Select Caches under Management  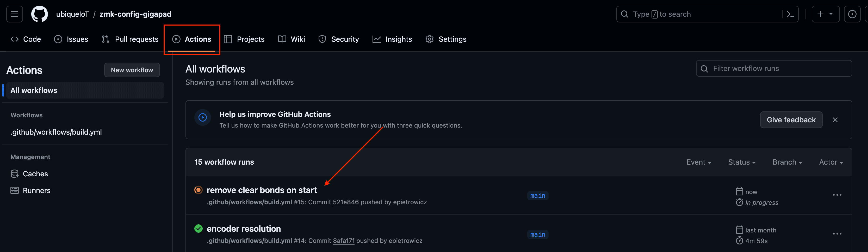[x=35, y=173]
